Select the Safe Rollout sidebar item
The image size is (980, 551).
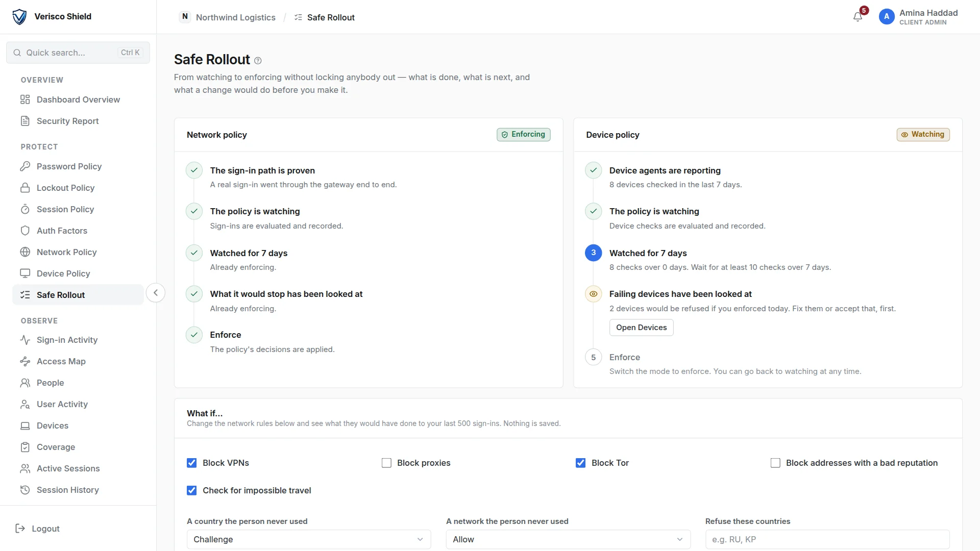point(78,295)
